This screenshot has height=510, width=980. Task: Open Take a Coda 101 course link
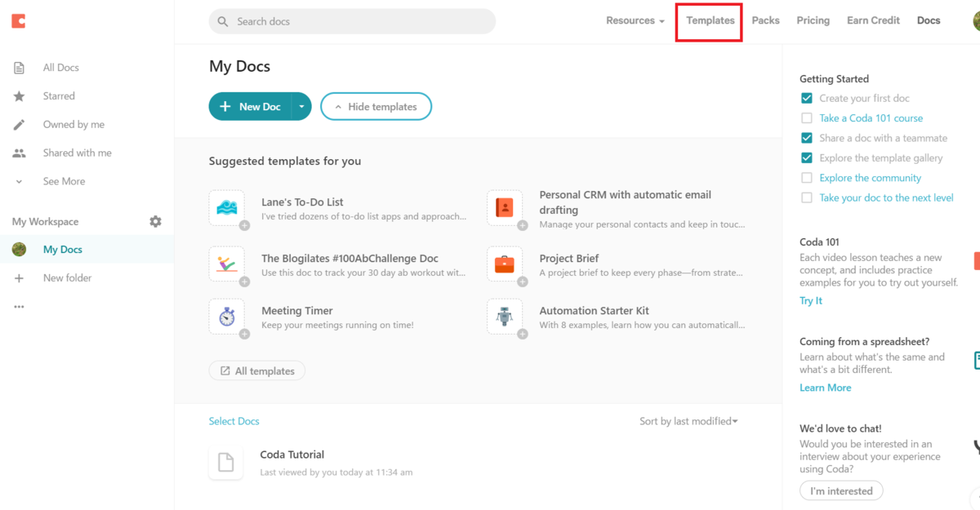871,118
